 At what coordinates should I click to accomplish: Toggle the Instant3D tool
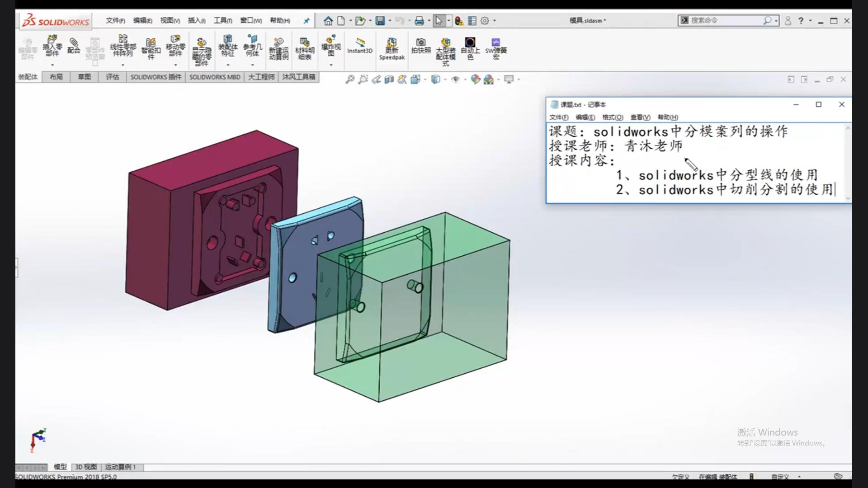pos(360,46)
